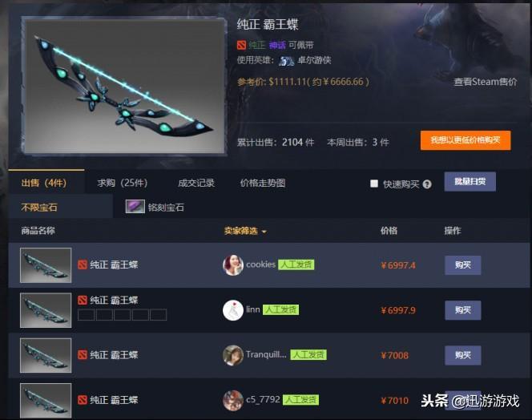Click the first empty gem slot on linn's listing
532x420 pixels.
(87, 315)
